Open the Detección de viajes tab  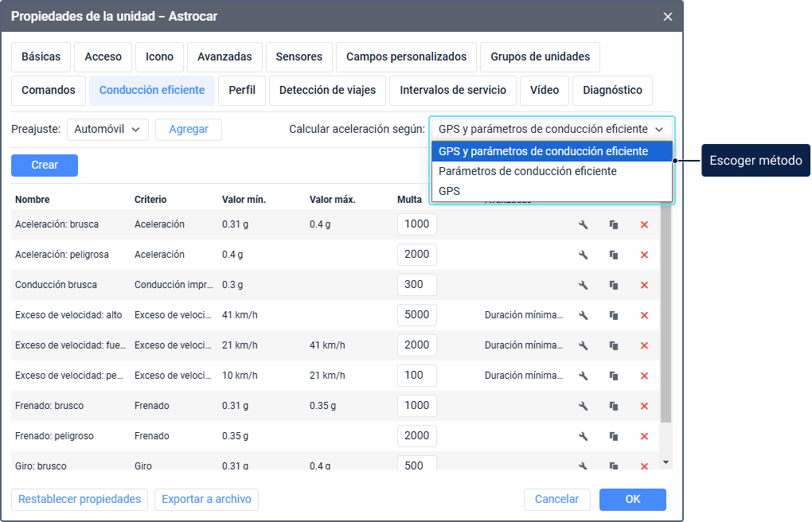point(327,91)
